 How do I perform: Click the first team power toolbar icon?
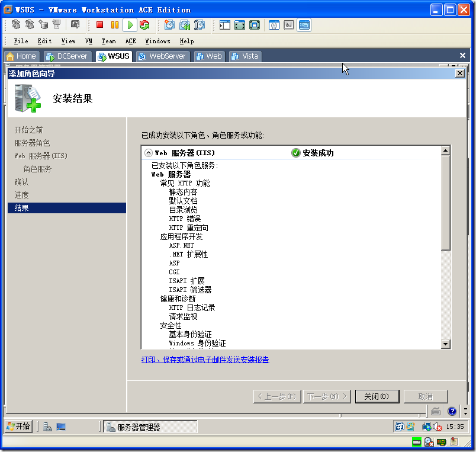(16, 24)
